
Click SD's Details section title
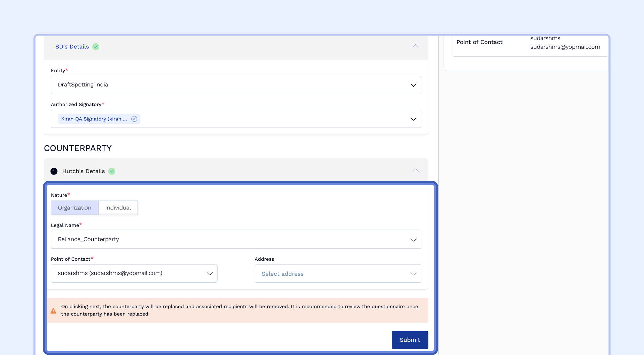coord(72,47)
